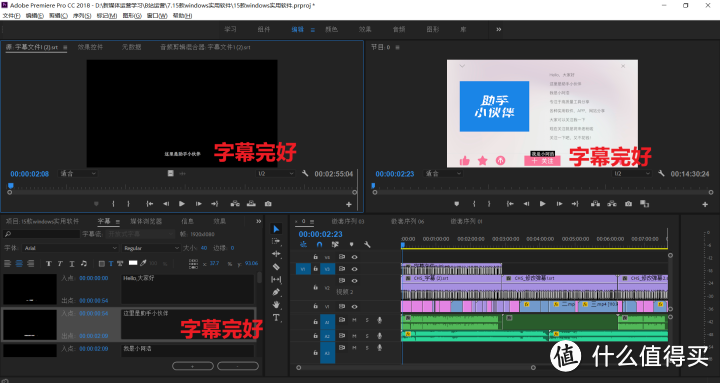Screen dimensions: 720x383
Task: Open comparison view in program monitor
Action: (644, 203)
